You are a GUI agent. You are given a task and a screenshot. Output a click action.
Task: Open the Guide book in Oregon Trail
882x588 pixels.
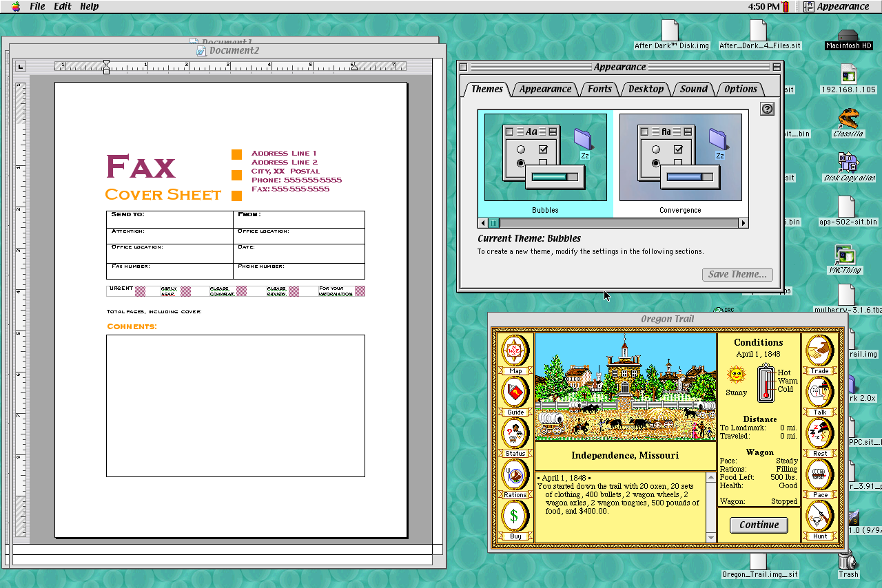coord(515,393)
